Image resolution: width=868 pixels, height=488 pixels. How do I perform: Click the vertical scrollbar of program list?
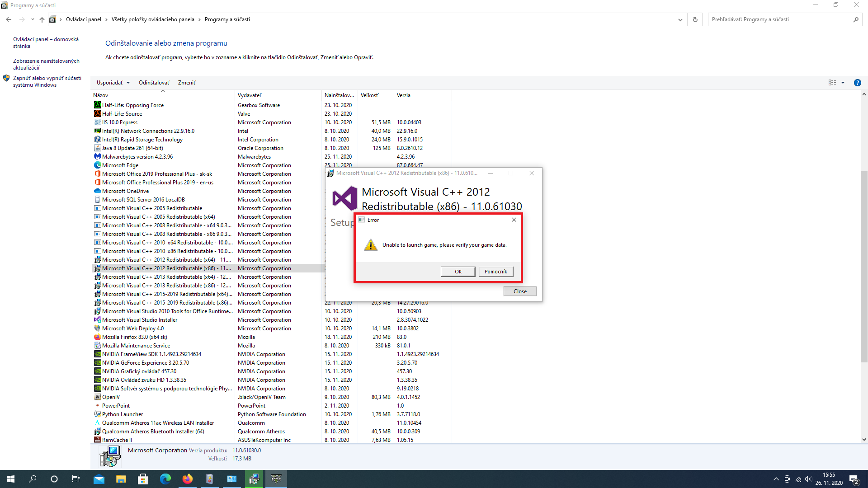click(x=864, y=267)
